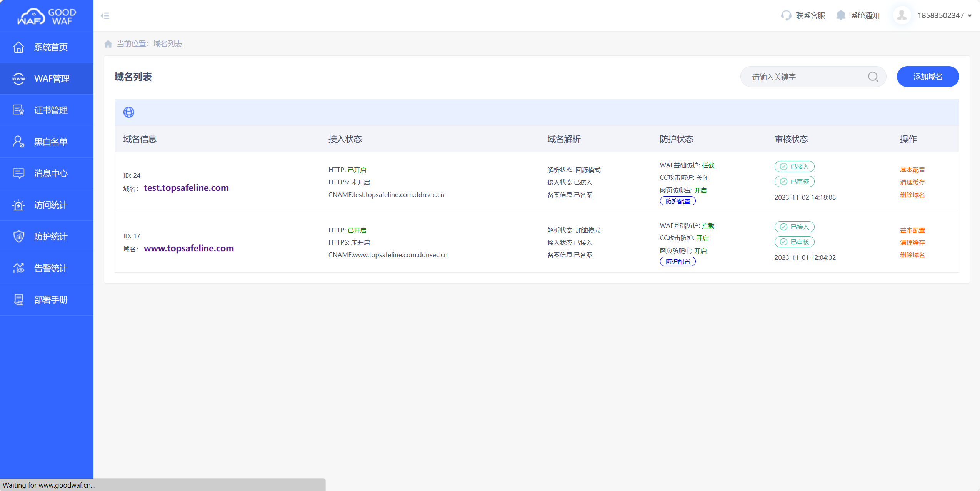Open www.topsafeline.com domain link
Image resolution: width=980 pixels, height=491 pixels.
(x=188, y=248)
